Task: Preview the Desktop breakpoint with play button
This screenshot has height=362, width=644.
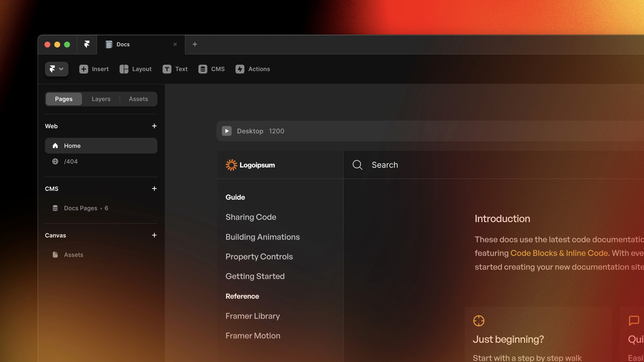Action: (x=227, y=131)
